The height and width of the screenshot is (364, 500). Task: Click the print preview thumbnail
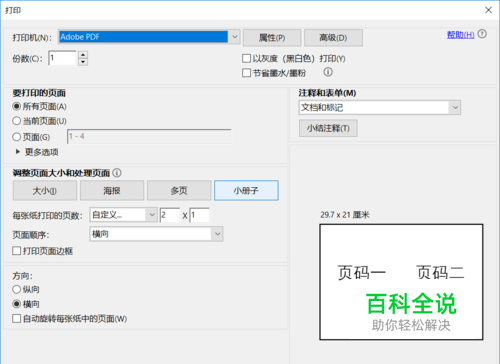click(401, 282)
